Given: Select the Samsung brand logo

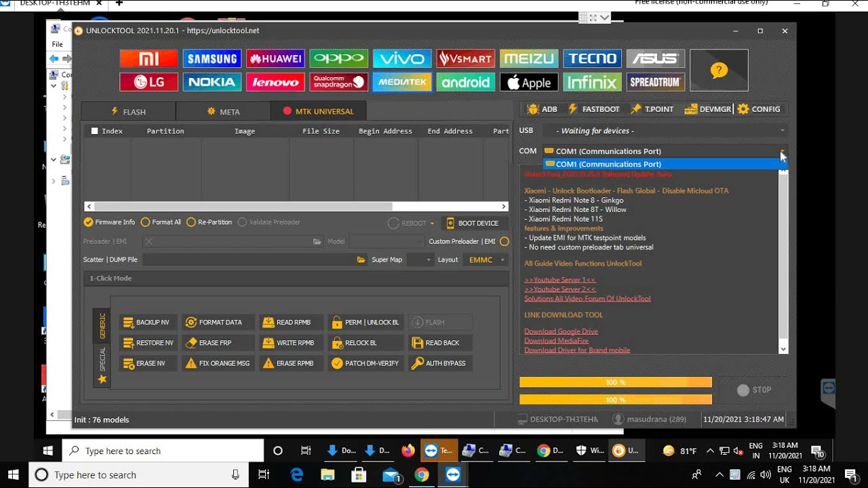Looking at the screenshot, I should [212, 58].
